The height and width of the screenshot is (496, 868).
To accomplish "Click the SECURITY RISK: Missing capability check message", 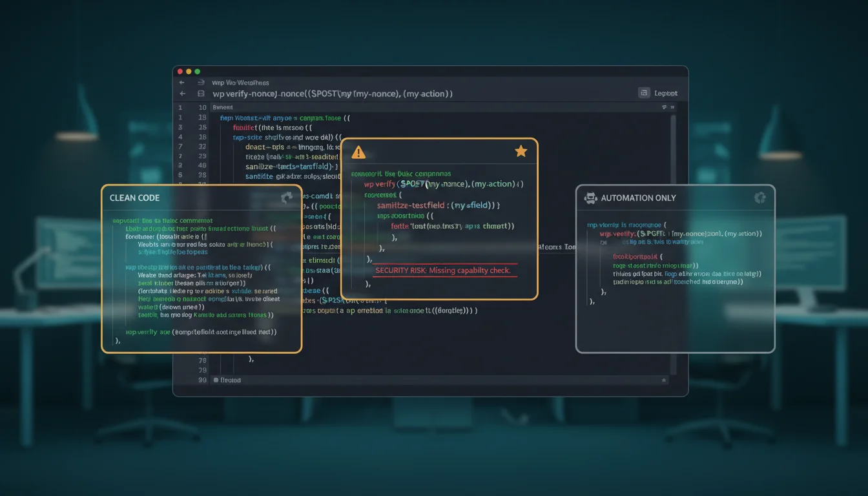I will pos(443,271).
